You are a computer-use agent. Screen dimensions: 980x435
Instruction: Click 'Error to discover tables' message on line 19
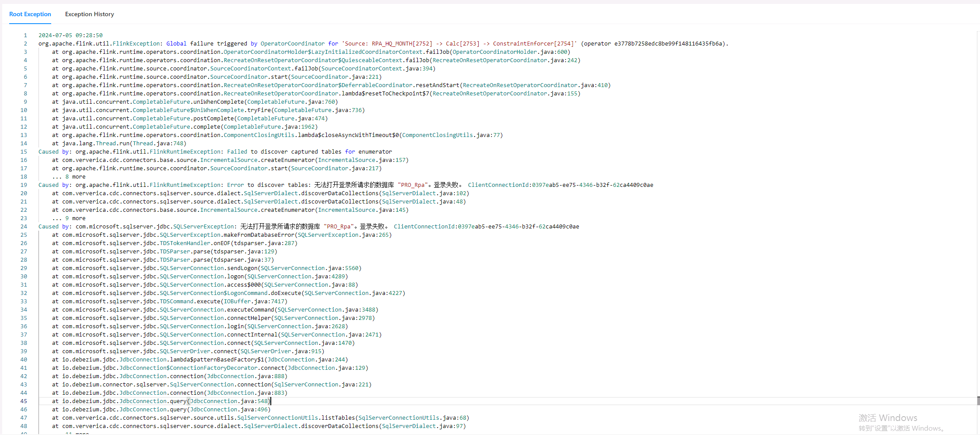[x=267, y=185]
